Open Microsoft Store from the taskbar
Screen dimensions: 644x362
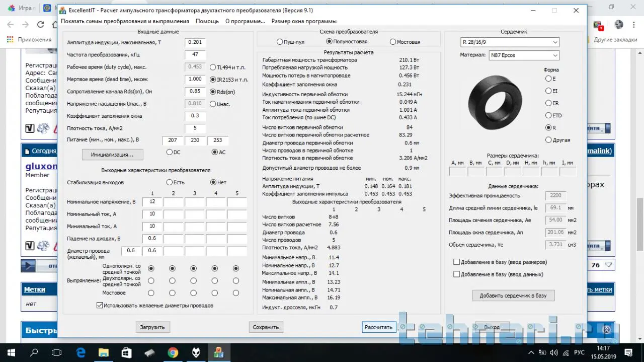[x=126, y=352]
